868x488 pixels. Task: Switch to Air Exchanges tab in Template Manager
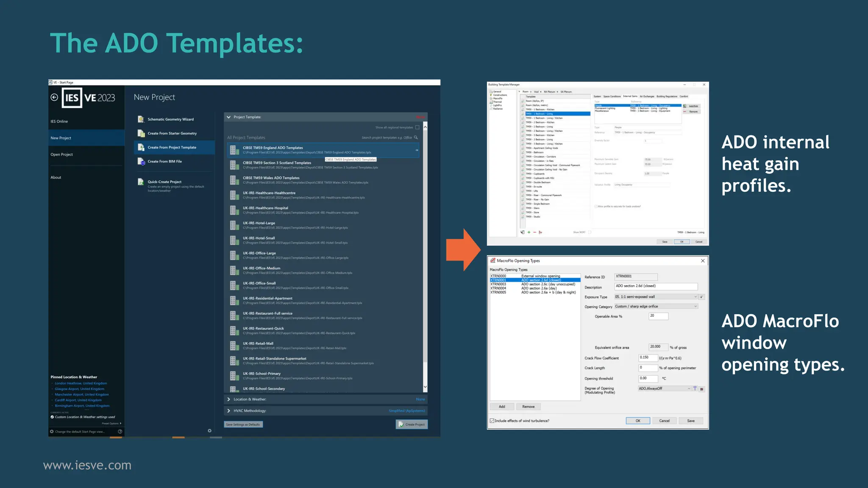[647, 97]
